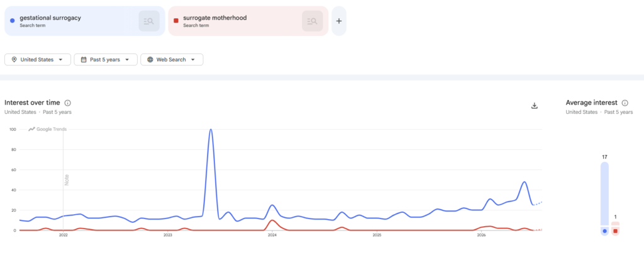Select the surrogate motherhood search term chip
The width and height of the screenshot is (644, 255).
[x=248, y=21]
